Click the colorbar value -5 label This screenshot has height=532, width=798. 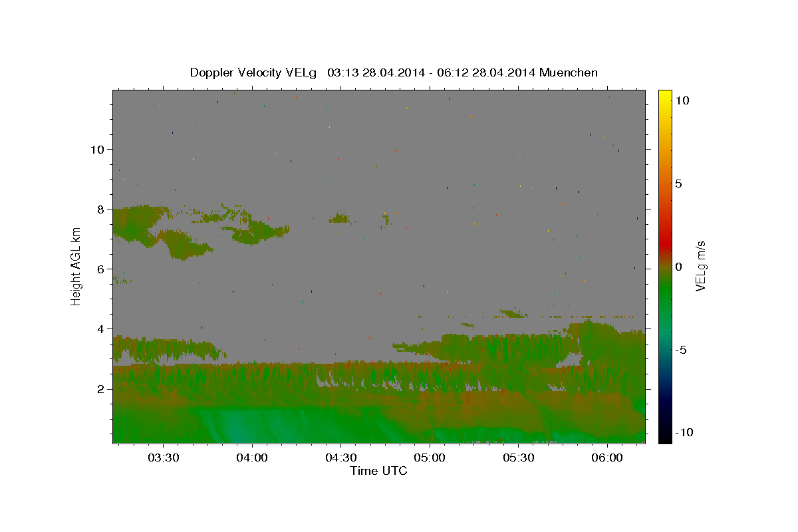(680, 350)
